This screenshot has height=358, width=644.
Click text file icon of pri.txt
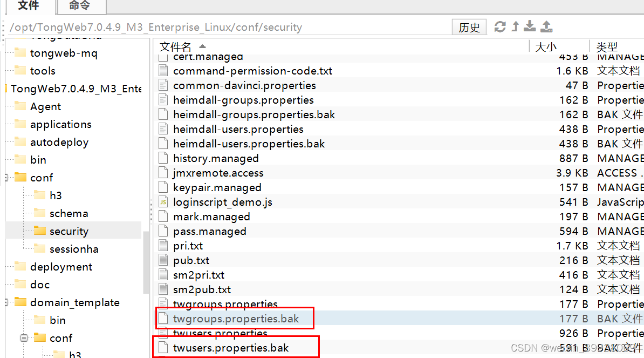pyautogui.click(x=163, y=245)
